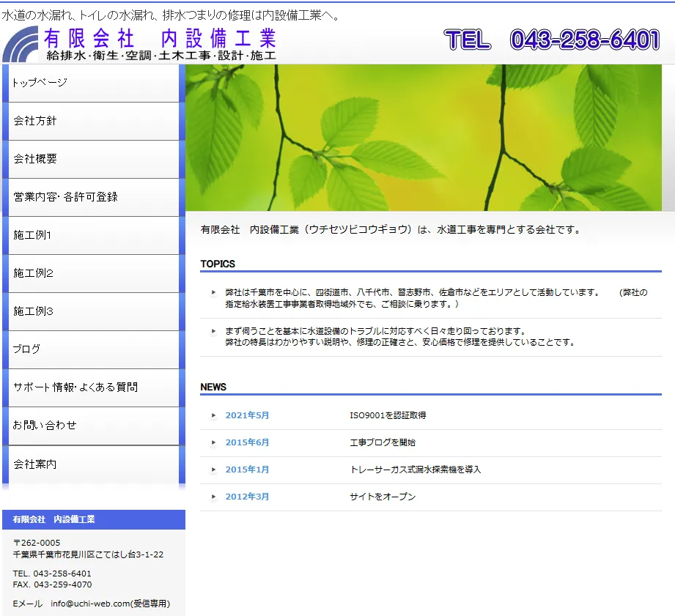Click the company logo arc icon
The height and width of the screenshot is (616, 675).
click(x=21, y=45)
